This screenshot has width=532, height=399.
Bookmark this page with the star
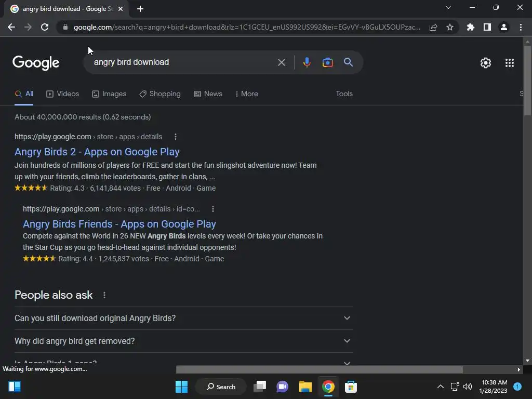[x=450, y=27]
